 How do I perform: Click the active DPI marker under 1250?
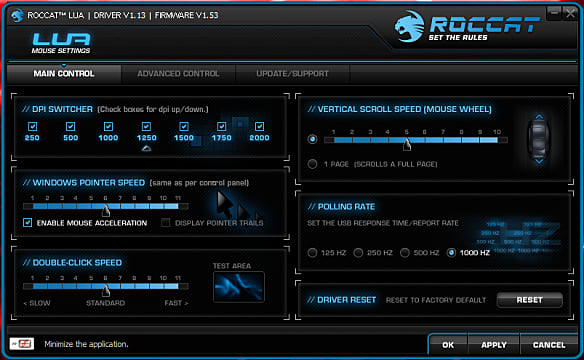tap(146, 149)
